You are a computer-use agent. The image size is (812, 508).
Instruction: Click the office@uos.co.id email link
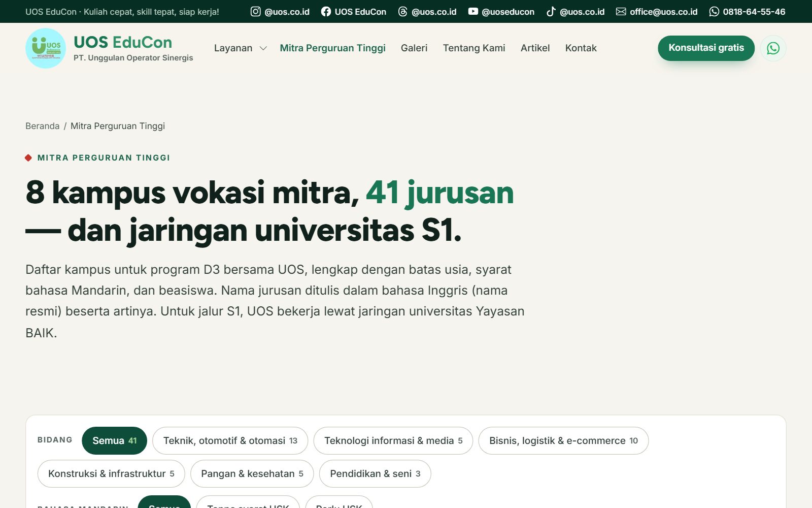point(663,12)
